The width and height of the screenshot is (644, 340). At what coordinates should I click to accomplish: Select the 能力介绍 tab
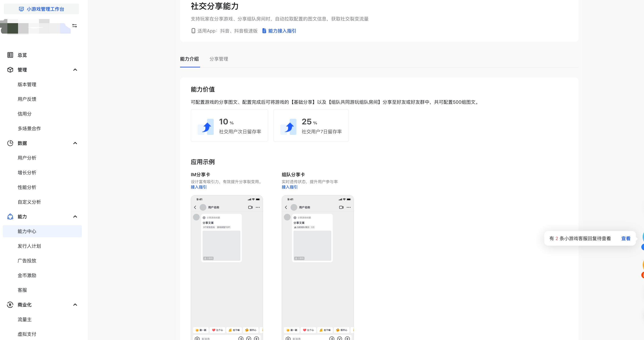pos(189,59)
